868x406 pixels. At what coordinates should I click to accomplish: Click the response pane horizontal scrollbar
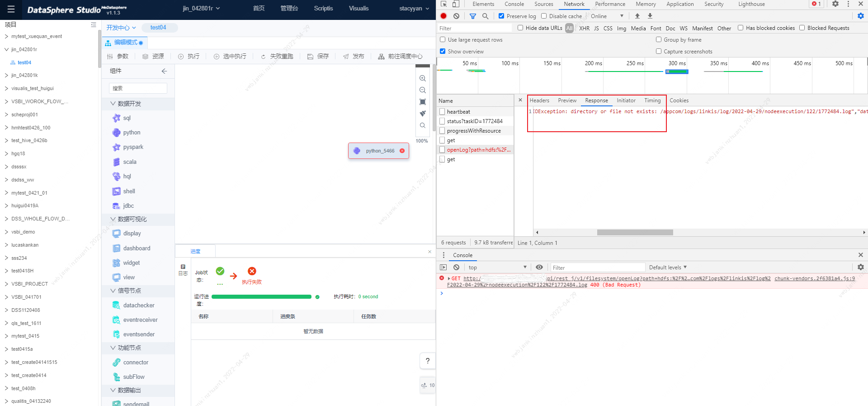(635, 232)
